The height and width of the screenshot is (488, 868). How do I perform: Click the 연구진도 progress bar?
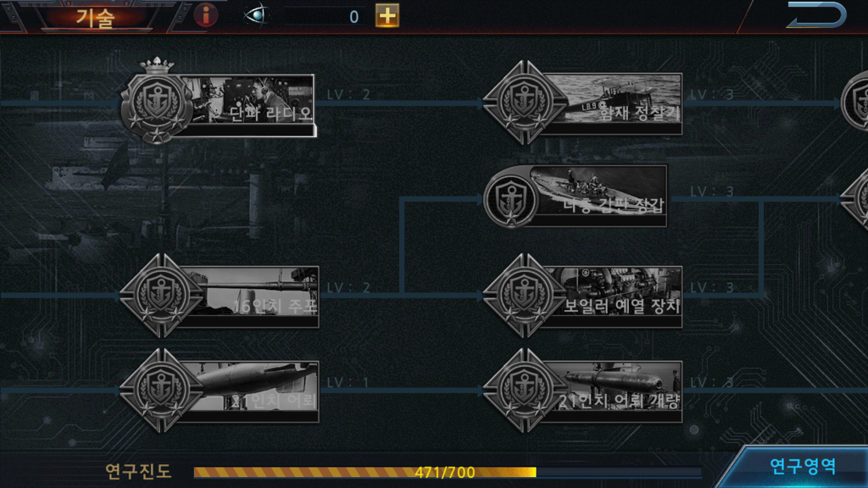click(448, 472)
